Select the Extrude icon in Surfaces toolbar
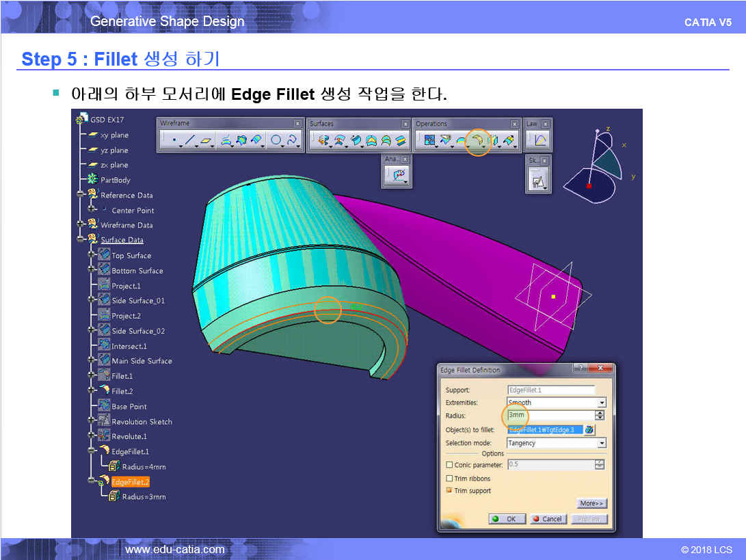The image size is (746, 560). coord(323,141)
